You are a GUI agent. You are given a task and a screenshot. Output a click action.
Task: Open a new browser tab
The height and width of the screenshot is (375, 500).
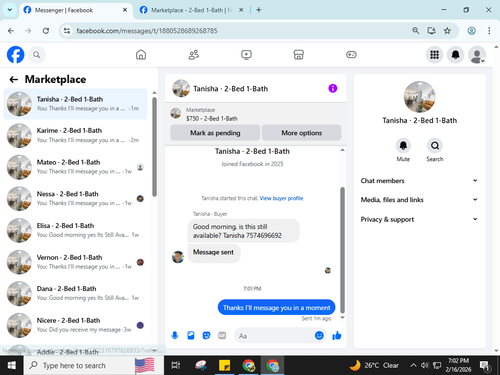(259, 10)
